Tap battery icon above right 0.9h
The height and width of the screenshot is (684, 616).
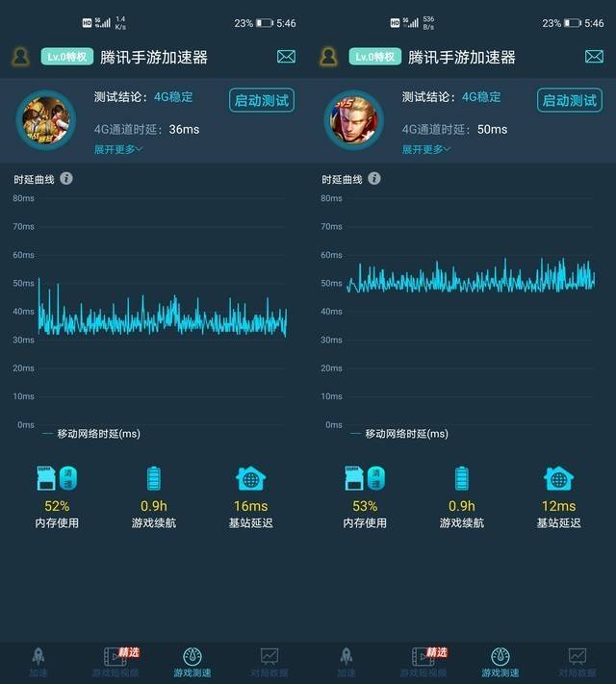tap(461, 478)
